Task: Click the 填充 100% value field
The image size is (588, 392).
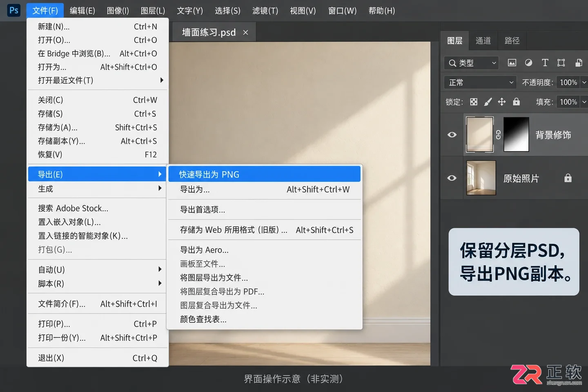Action: pyautogui.click(x=568, y=102)
